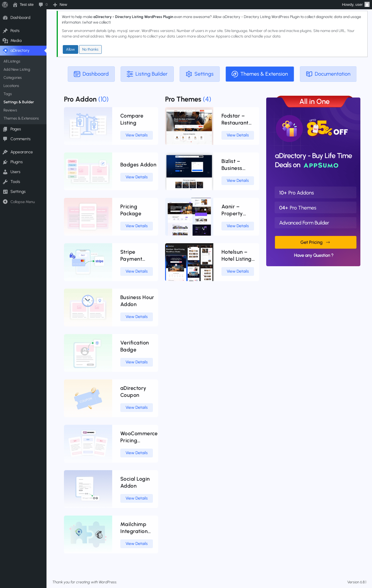The image size is (372, 588).
Task: Click the Posts pin icon
Action: click(x=5, y=31)
